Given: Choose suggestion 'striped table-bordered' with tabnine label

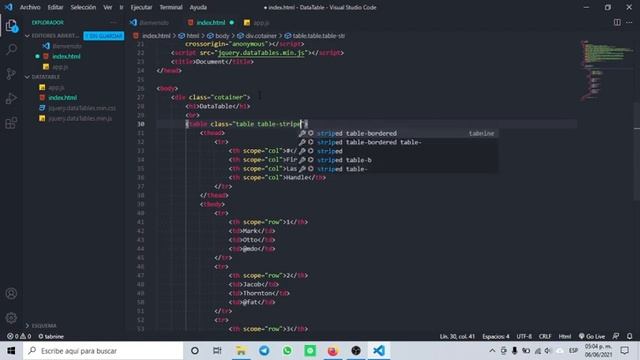Looking at the screenshot, I should click(398, 133).
